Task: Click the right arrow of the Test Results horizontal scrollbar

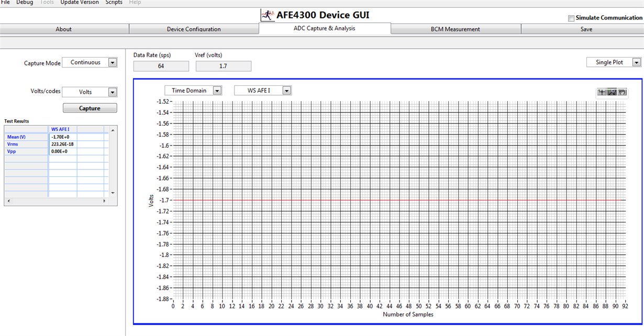Action: point(104,201)
